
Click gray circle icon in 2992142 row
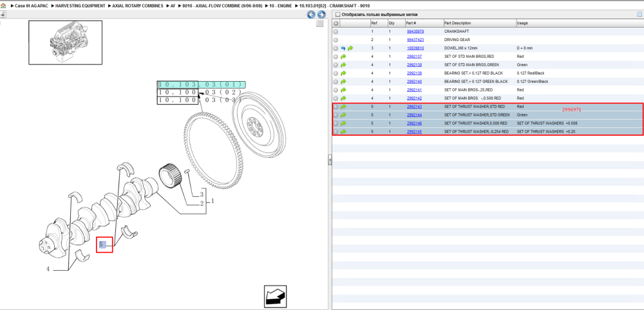point(336,98)
